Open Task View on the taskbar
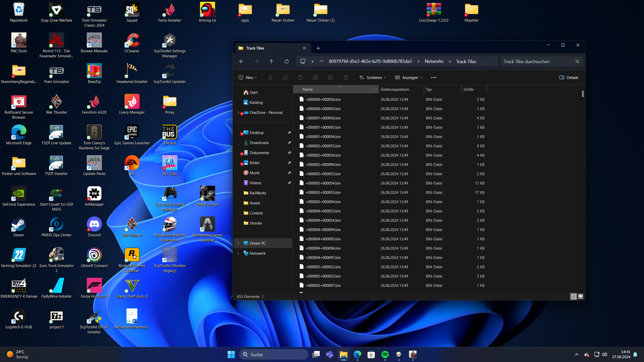 click(316, 355)
